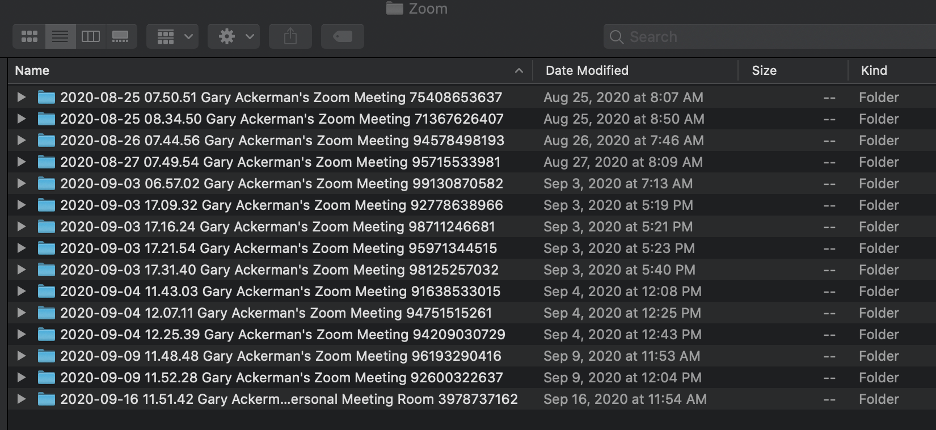936x430 pixels.
Task: Switch to column view
Action: coord(91,36)
